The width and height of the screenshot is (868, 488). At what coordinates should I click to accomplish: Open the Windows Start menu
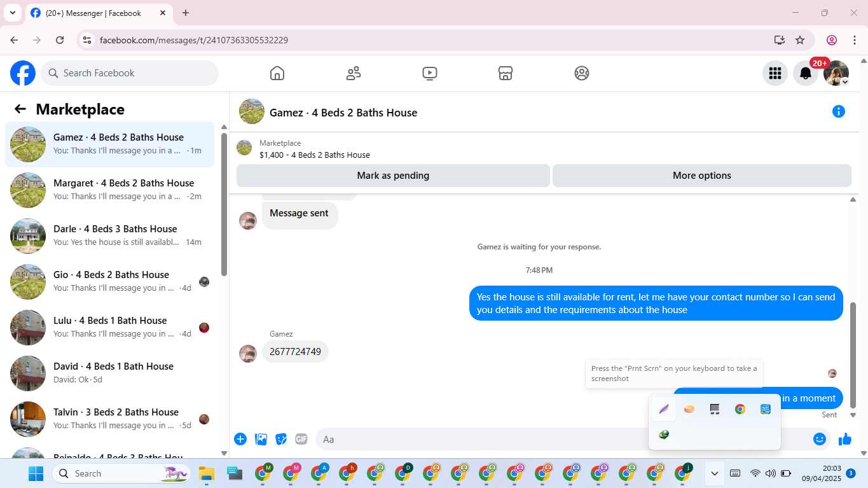click(x=36, y=473)
